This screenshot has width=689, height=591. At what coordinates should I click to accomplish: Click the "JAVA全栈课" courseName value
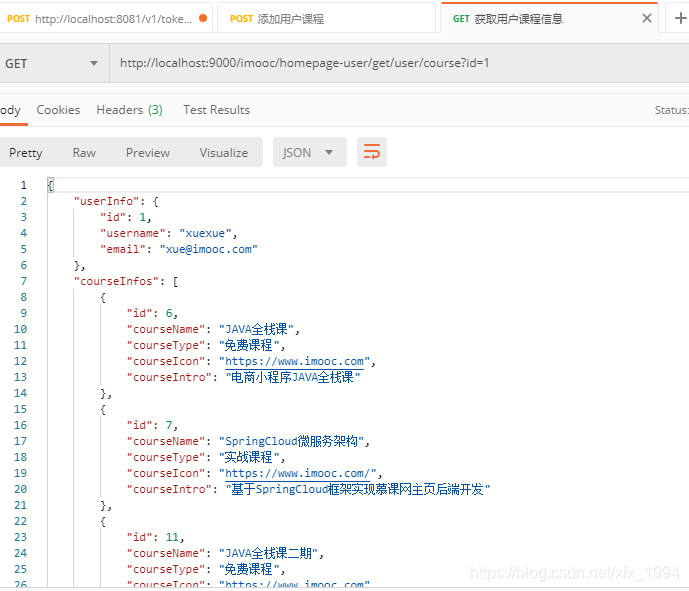[256, 329]
